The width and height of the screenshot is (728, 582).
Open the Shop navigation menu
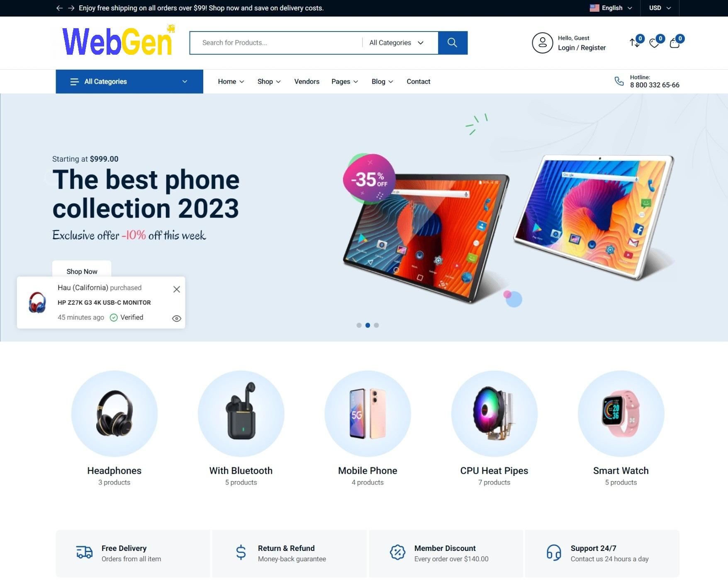269,82
